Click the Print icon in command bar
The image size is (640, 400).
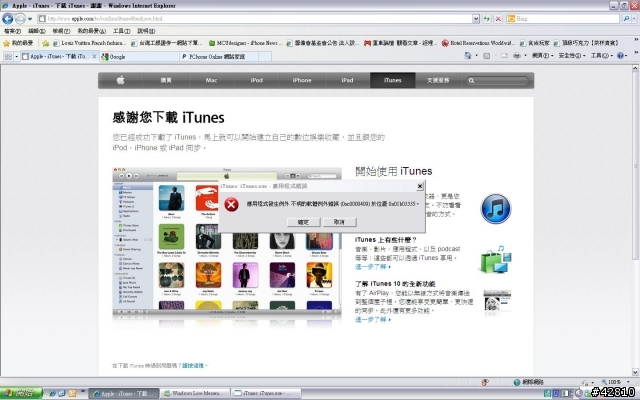point(517,56)
